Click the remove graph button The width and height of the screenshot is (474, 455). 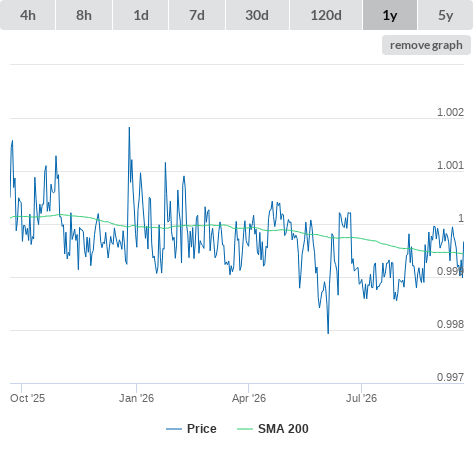(x=426, y=45)
